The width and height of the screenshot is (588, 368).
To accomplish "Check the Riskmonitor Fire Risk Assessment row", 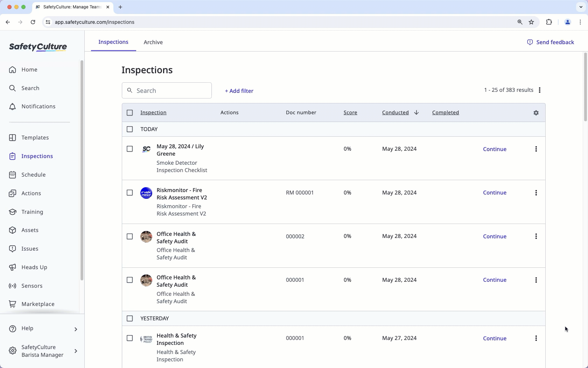I will click(x=130, y=193).
